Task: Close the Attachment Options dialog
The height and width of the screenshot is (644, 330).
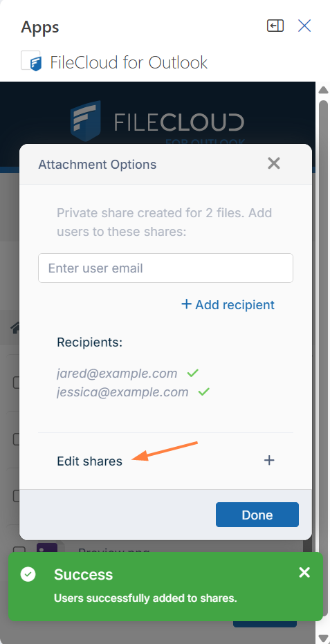Action: pyautogui.click(x=274, y=163)
